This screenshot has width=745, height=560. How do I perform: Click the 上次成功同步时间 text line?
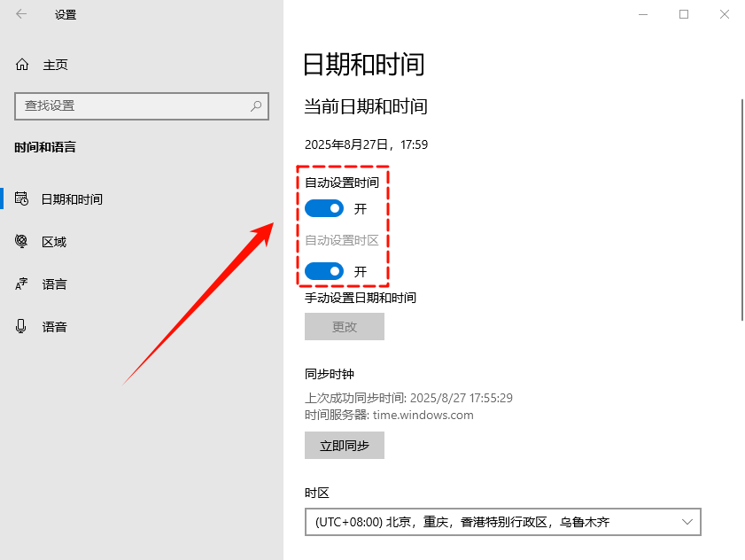[x=408, y=398]
